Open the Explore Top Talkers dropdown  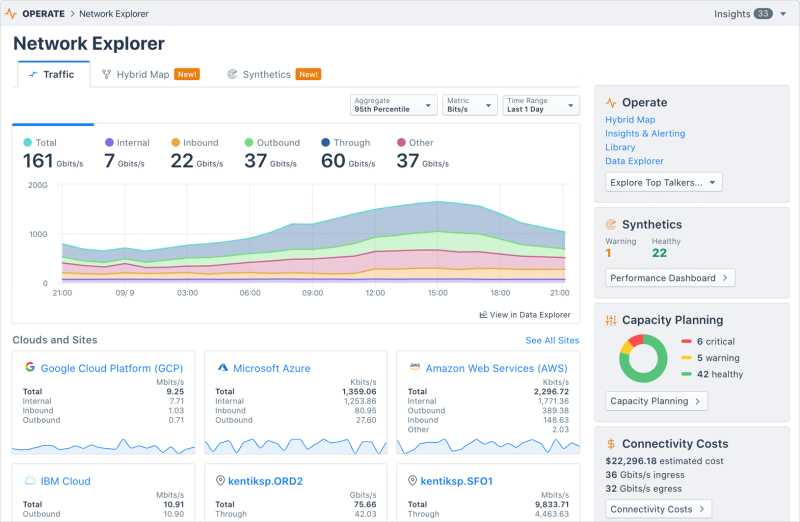click(664, 182)
